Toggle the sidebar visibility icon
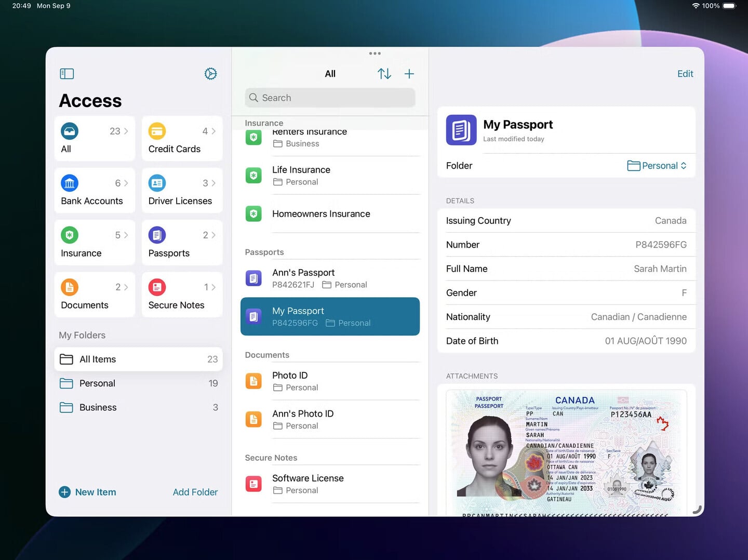Screen dimensions: 748x560 pyautogui.click(x=66, y=73)
